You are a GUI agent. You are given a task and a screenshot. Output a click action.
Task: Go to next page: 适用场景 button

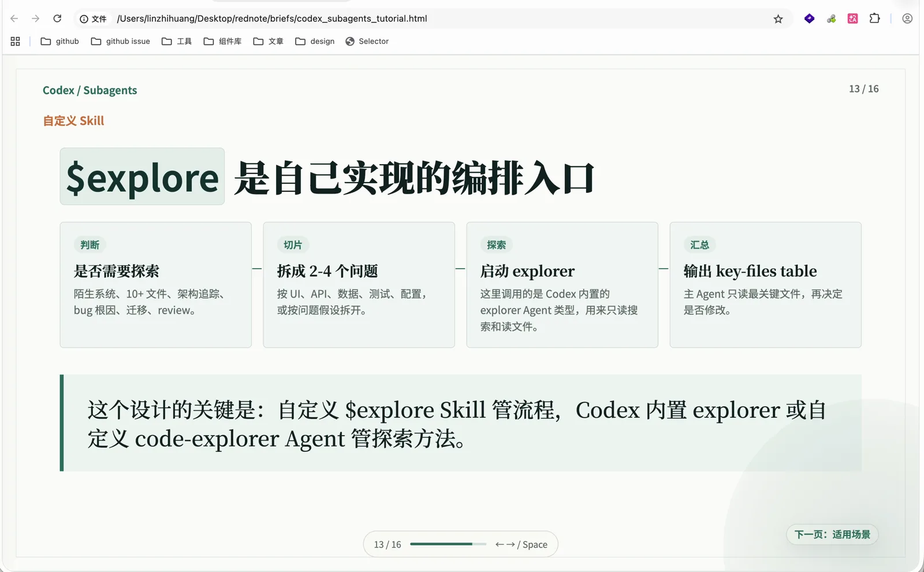(832, 534)
